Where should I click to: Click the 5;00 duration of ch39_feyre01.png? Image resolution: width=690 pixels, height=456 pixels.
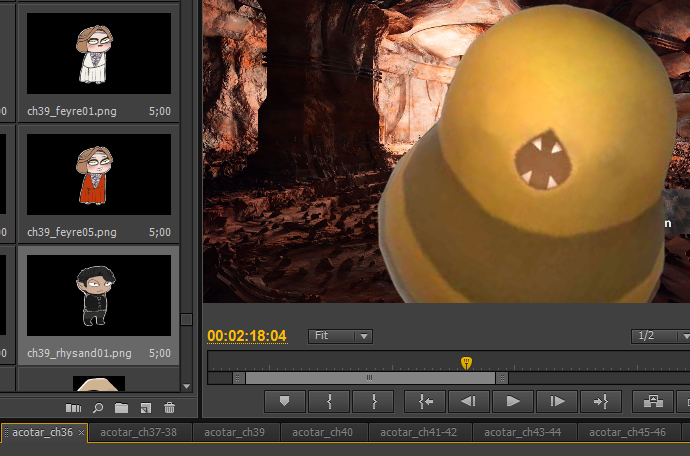pos(160,111)
